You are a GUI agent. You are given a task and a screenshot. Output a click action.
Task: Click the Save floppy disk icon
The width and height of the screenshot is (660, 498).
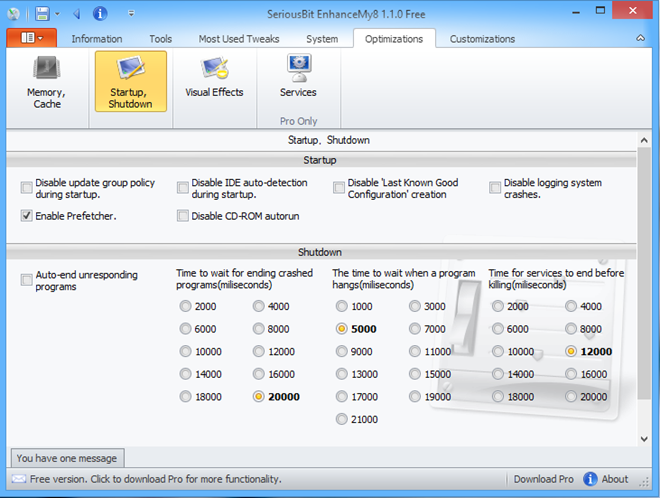coord(42,14)
